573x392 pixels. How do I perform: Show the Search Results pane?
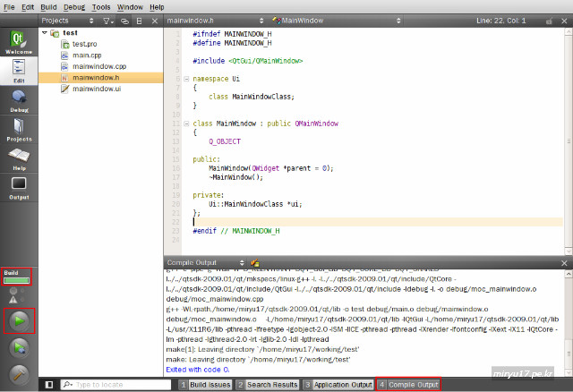coord(268,385)
